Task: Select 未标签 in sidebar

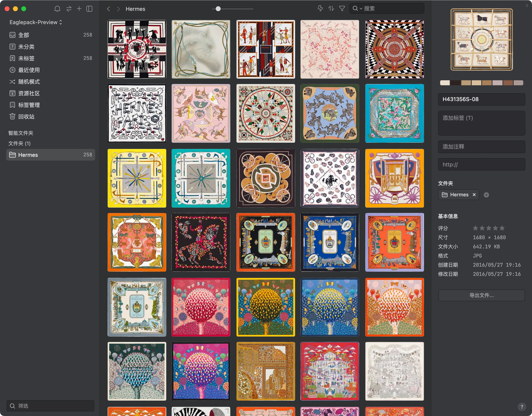Action: (x=51, y=58)
